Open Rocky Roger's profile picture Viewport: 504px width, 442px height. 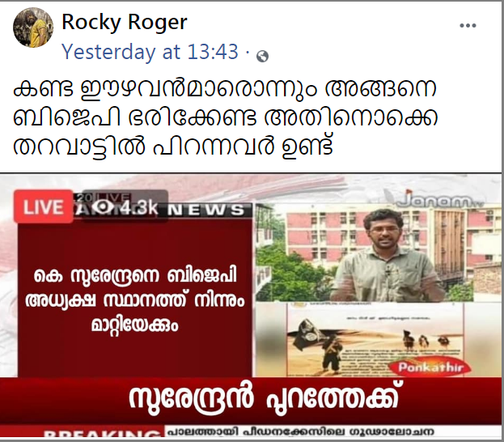[x=33, y=28]
